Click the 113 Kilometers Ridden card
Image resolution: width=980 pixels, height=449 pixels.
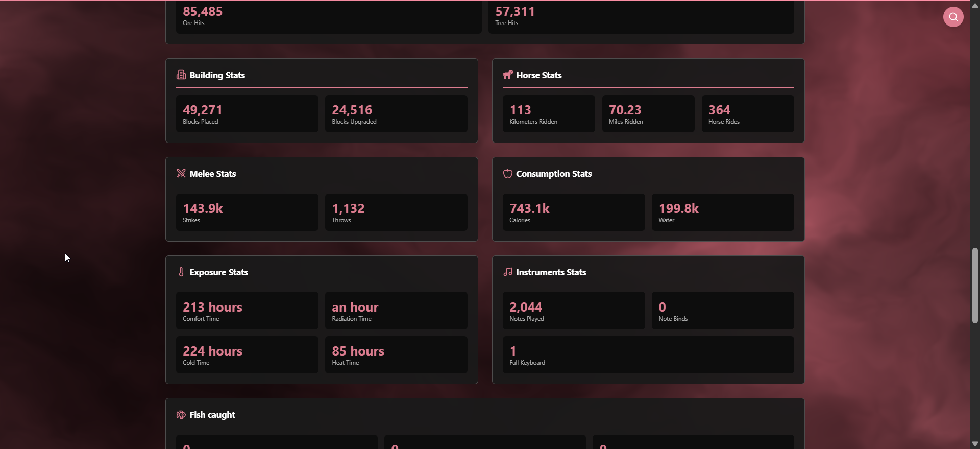tap(549, 114)
